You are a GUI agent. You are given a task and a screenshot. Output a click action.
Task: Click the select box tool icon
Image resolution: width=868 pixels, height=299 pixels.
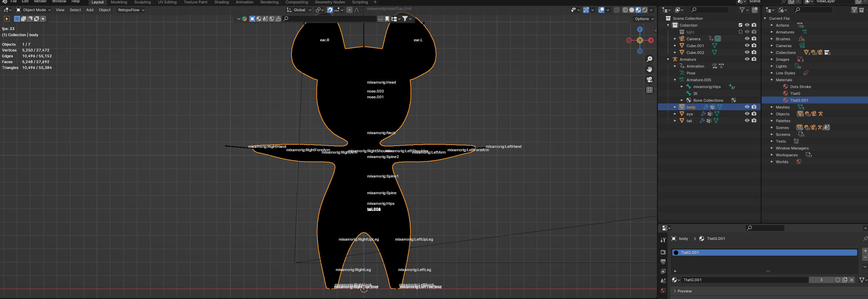(x=7, y=19)
